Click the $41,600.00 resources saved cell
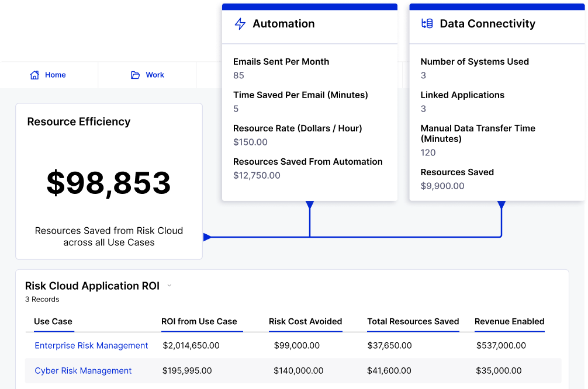The width and height of the screenshot is (588, 389). coord(389,371)
